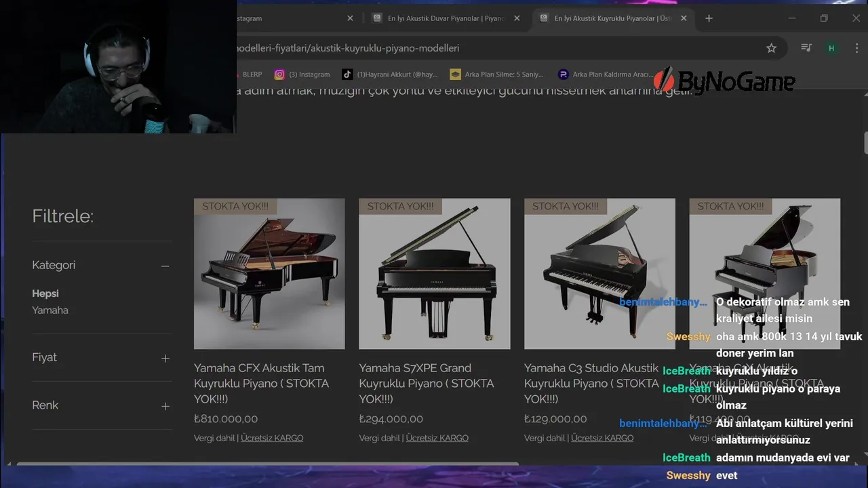
Task: Open Yamaha C3 Studio Akustik title
Action: [591, 384]
